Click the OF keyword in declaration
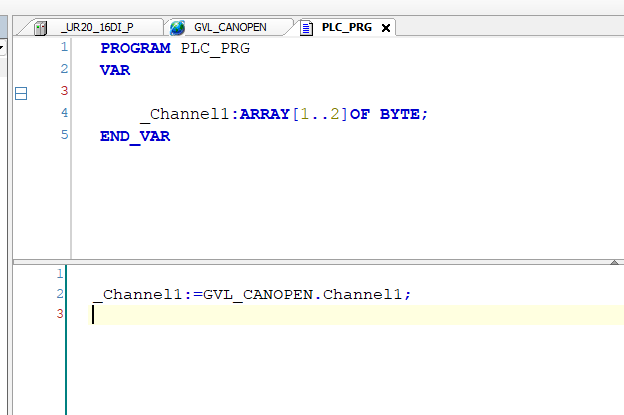This screenshot has height=415, width=624. (360, 115)
